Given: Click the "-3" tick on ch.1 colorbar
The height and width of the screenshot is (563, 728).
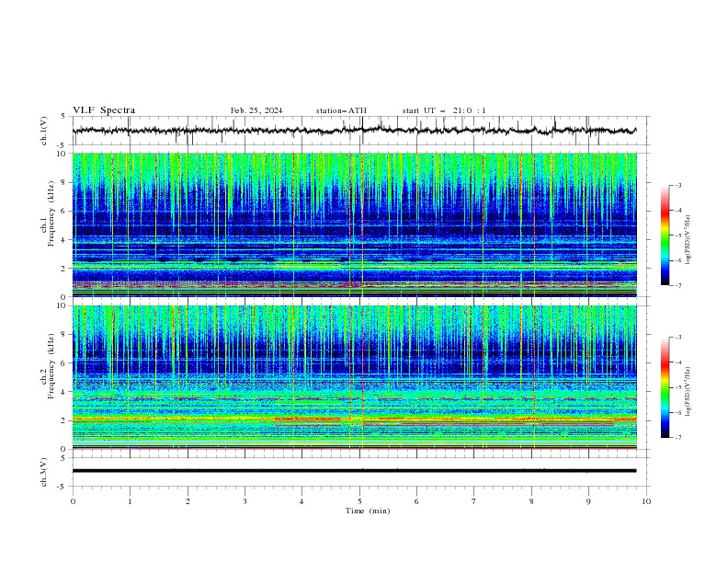Looking at the screenshot, I should tap(678, 185).
